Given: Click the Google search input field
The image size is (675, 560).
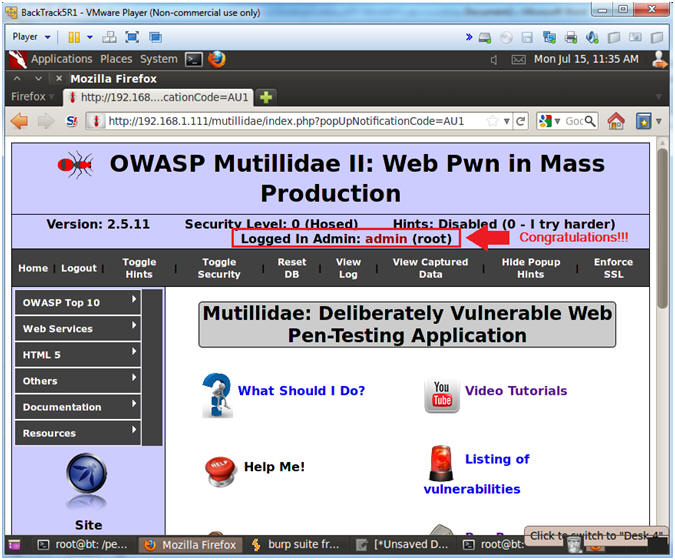Looking at the screenshot, I should coord(573,122).
